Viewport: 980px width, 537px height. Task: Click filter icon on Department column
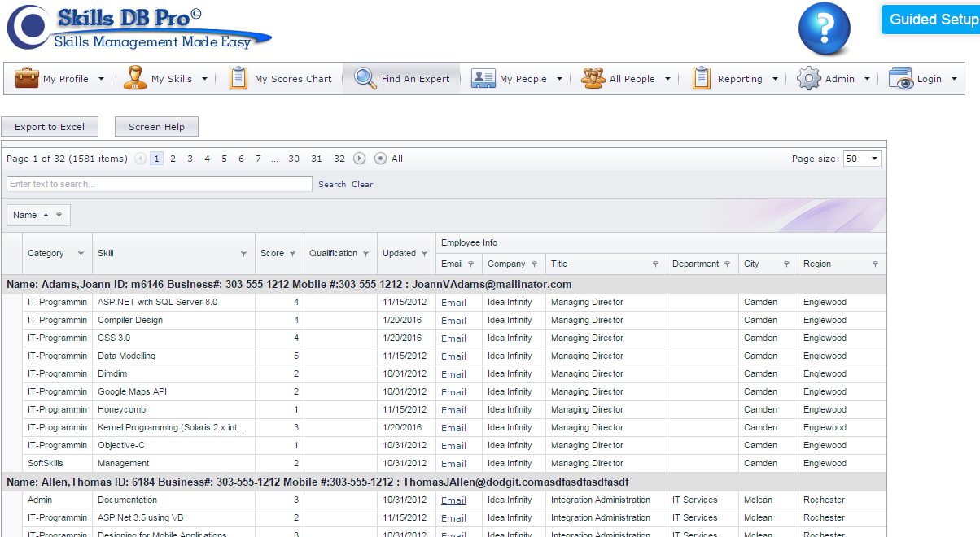tap(727, 264)
